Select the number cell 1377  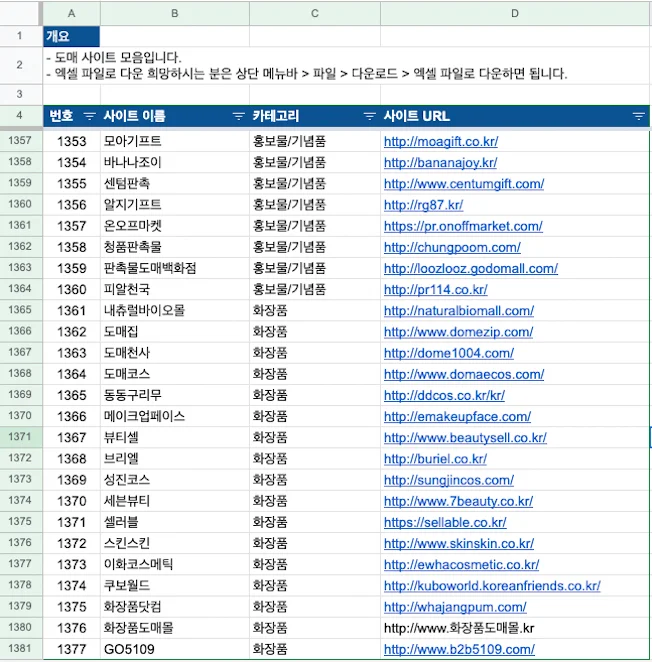point(71,649)
